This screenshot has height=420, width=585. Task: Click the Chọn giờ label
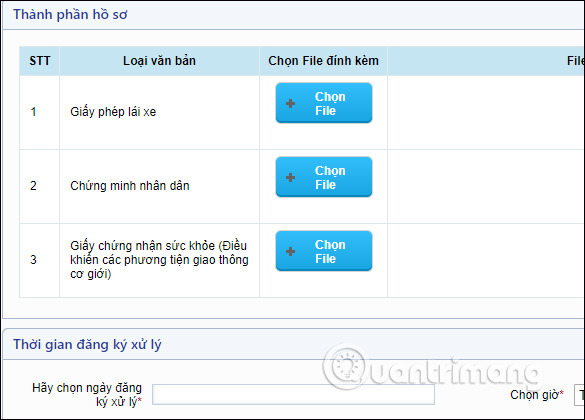(x=536, y=395)
